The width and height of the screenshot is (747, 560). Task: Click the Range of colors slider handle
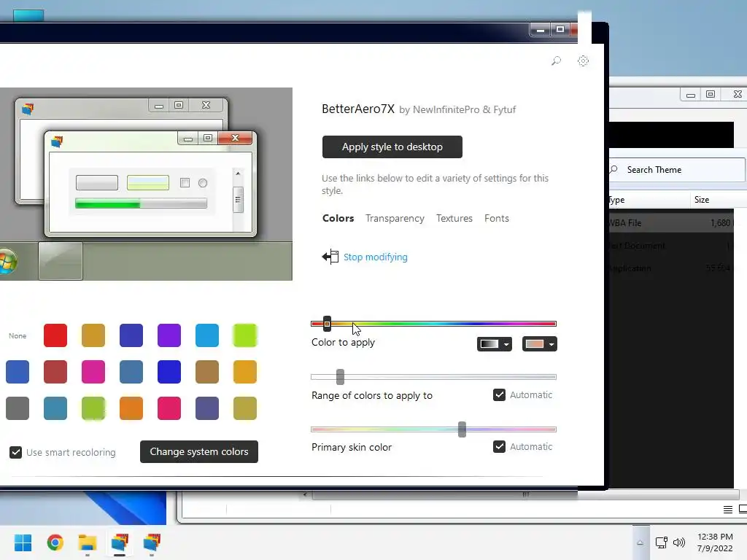(340, 377)
